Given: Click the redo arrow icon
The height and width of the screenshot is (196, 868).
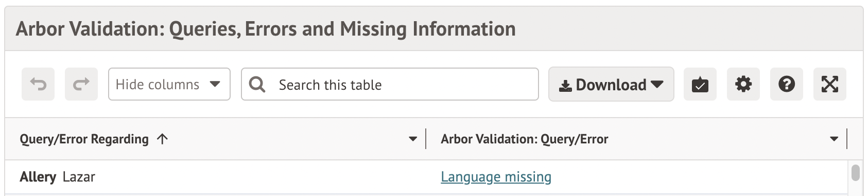Looking at the screenshot, I should tap(81, 84).
